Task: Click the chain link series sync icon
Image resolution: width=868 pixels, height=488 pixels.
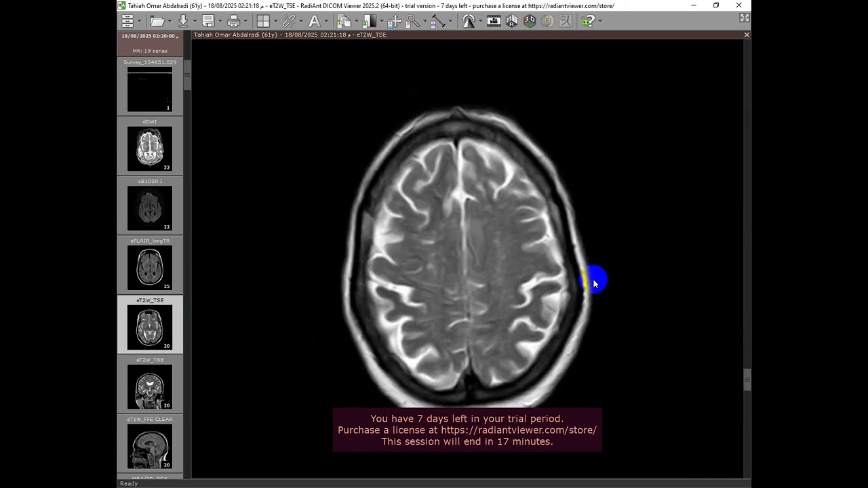Action: (289, 21)
